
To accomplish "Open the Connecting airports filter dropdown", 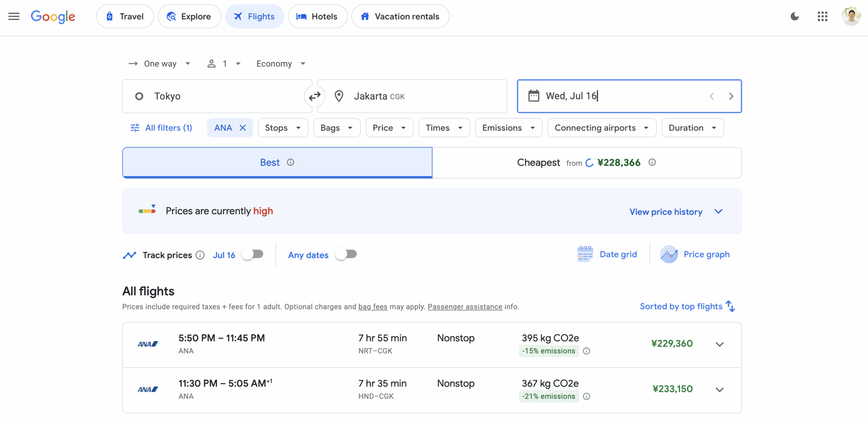I will coord(601,128).
